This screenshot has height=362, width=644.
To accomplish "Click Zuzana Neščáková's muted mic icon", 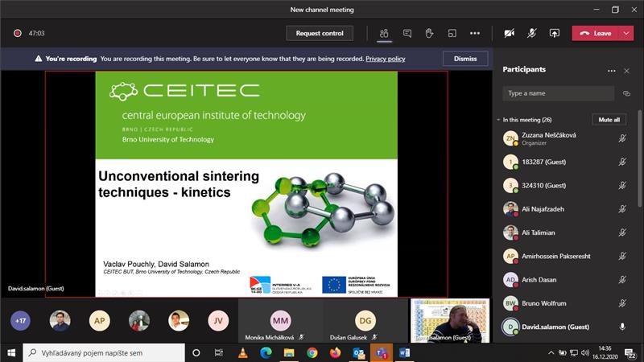I will point(622,138).
